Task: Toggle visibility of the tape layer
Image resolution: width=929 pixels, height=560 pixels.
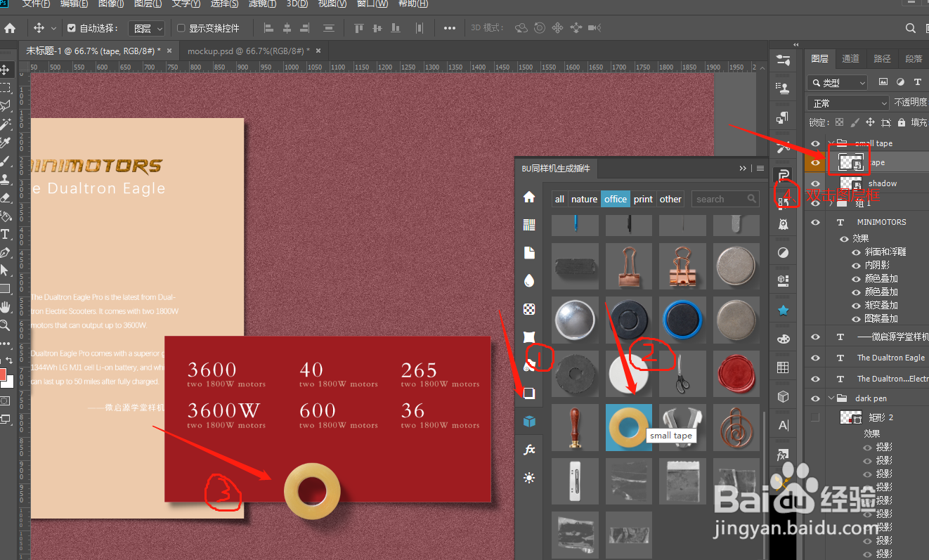Action: (x=815, y=162)
